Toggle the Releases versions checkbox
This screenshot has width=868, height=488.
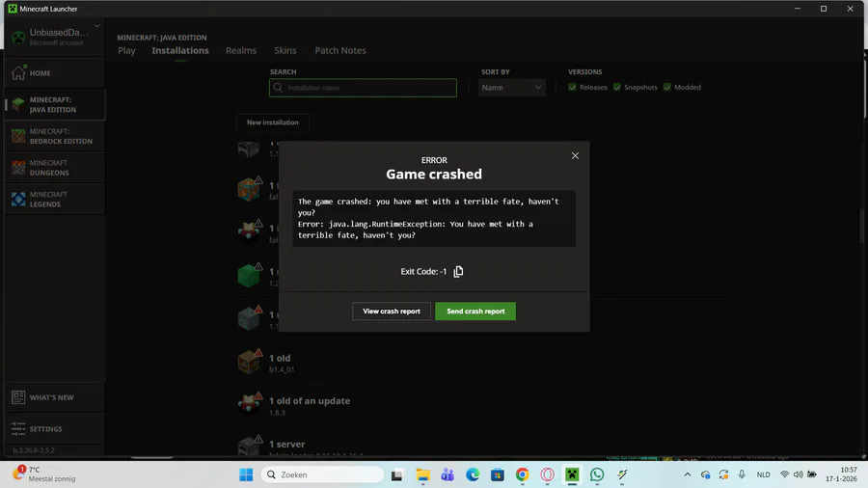tap(572, 88)
